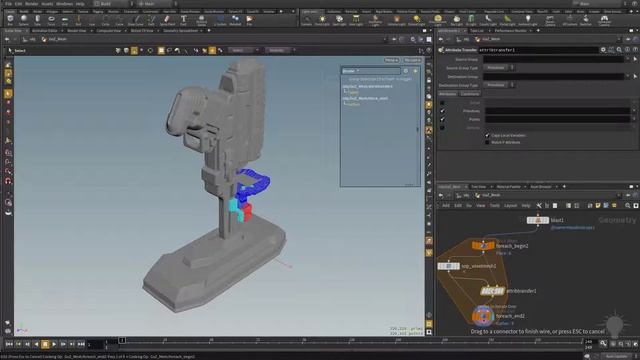Add a Portal Light from the shelf
The width and height of the screenshot is (640, 360).
[x=507, y=20]
